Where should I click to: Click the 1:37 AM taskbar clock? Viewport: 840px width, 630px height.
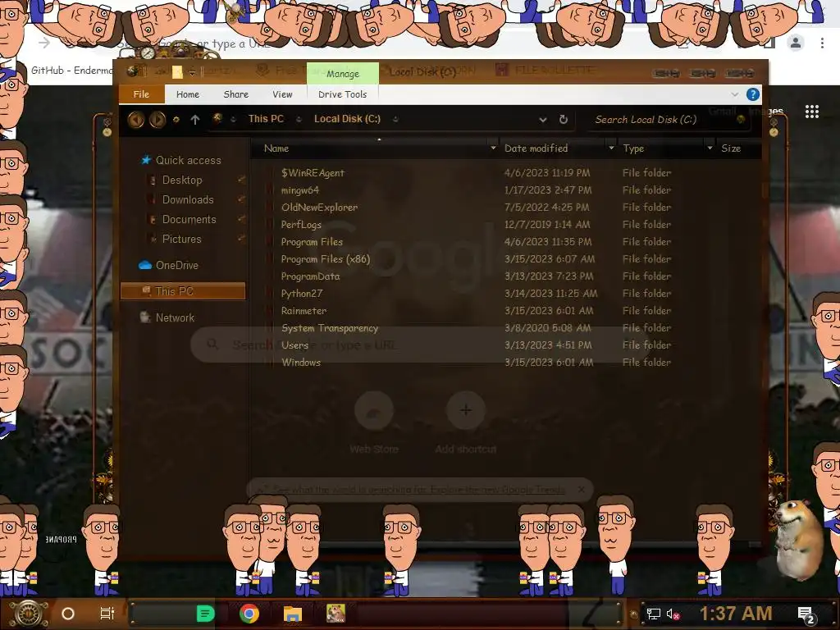click(x=736, y=614)
